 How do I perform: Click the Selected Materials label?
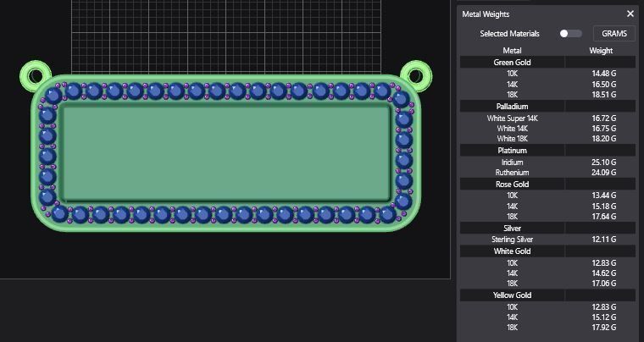pos(510,34)
